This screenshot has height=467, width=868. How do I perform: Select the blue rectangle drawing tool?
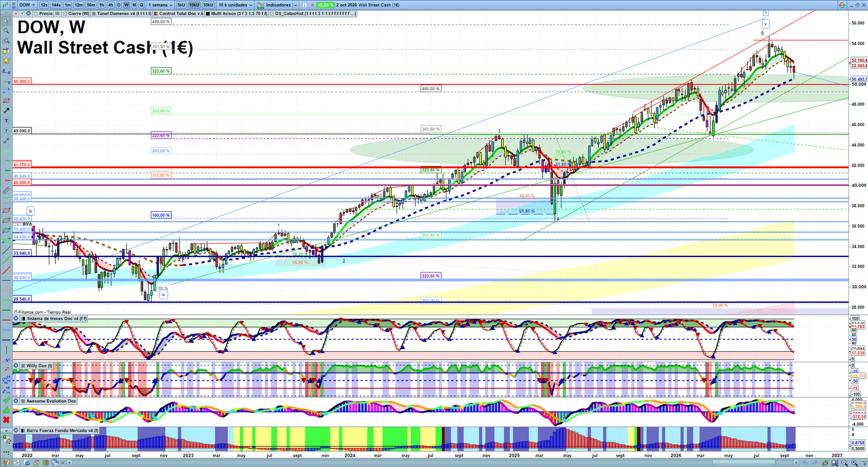point(7,91)
